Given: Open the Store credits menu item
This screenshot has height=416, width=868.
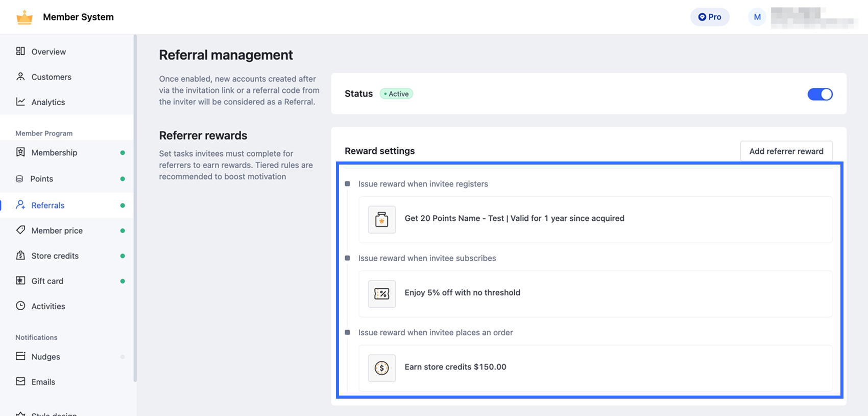Looking at the screenshot, I should click(x=55, y=256).
